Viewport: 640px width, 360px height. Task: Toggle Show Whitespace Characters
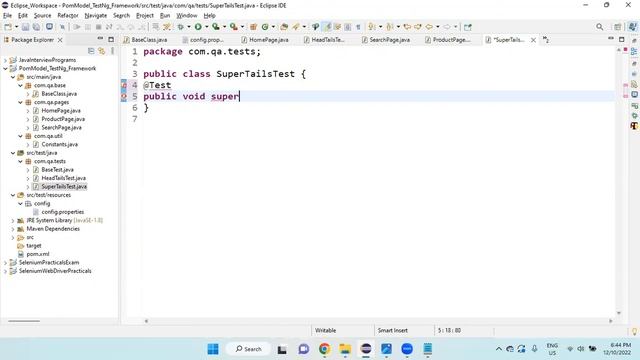point(358,27)
